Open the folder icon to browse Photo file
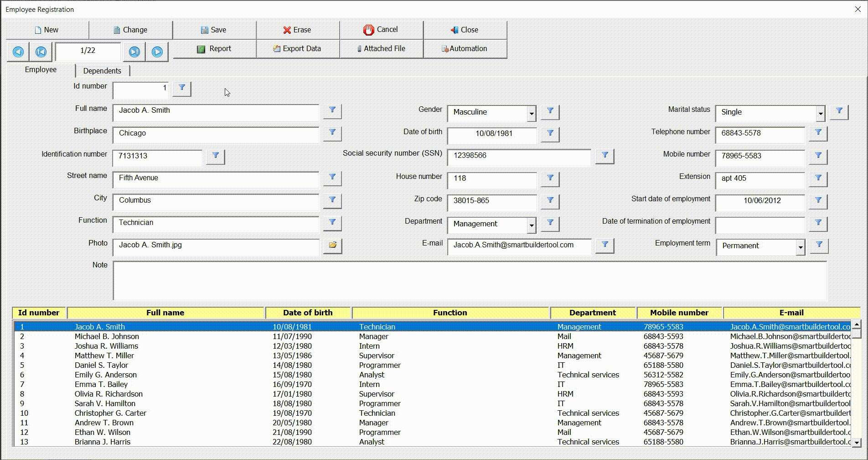The height and width of the screenshot is (460, 868). click(332, 246)
